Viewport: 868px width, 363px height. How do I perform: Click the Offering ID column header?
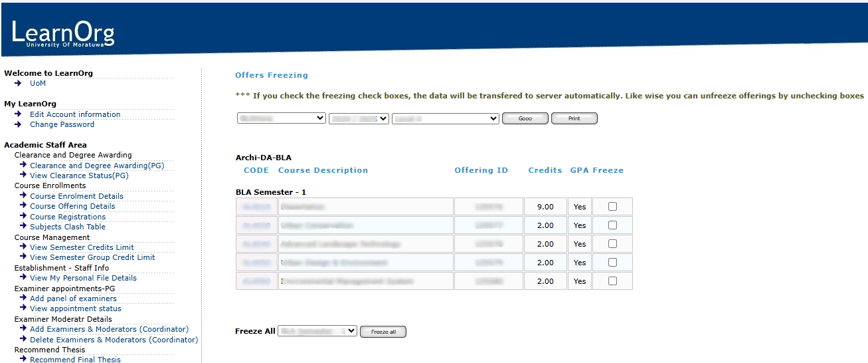point(481,170)
